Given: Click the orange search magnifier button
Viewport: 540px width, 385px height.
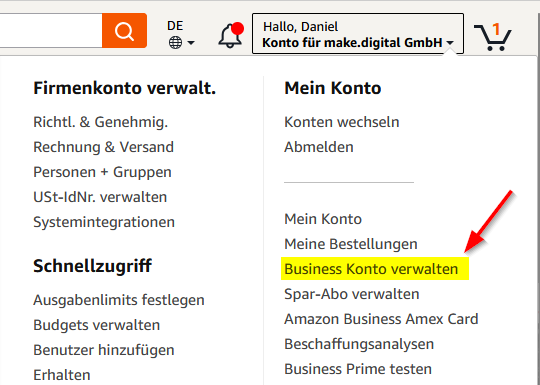Looking at the screenshot, I should coord(124,31).
